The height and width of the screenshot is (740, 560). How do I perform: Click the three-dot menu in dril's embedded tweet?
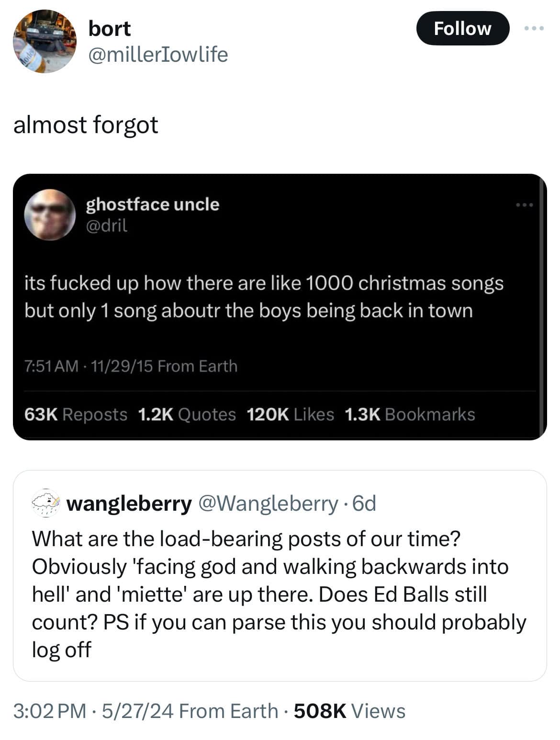[524, 205]
